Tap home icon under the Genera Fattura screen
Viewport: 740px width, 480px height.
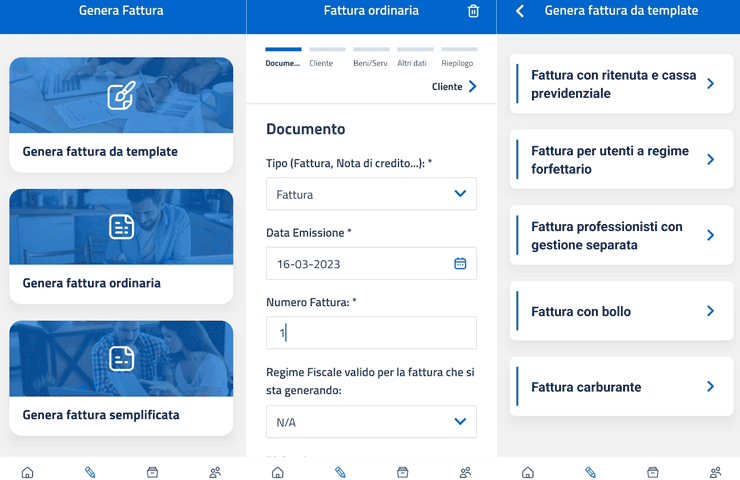coord(27,472)
